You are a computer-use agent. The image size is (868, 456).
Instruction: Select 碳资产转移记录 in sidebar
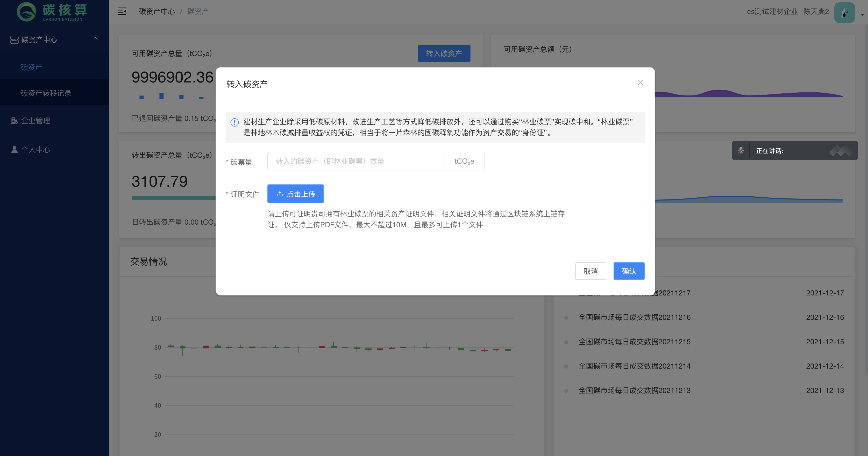(46, 93)
